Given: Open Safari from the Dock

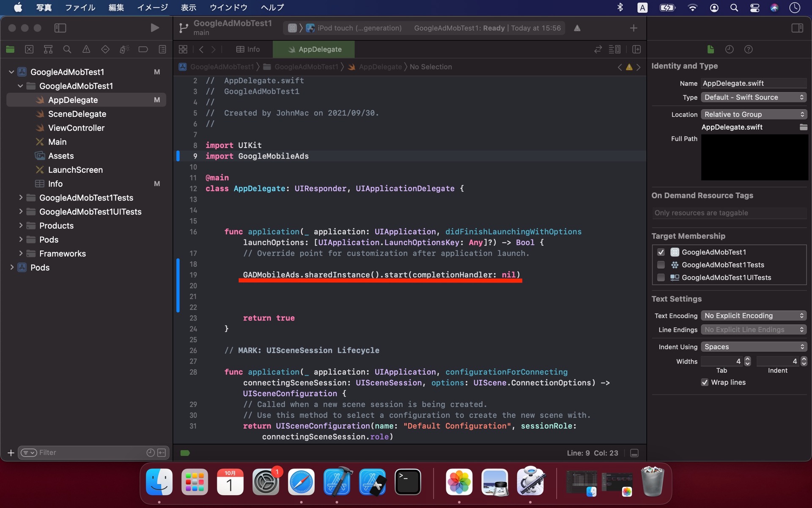Looking at the screenshot, I should (x=301, y=482).
